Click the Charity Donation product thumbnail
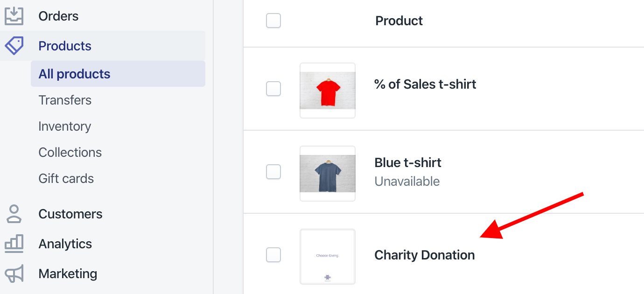 click(328, 257)
